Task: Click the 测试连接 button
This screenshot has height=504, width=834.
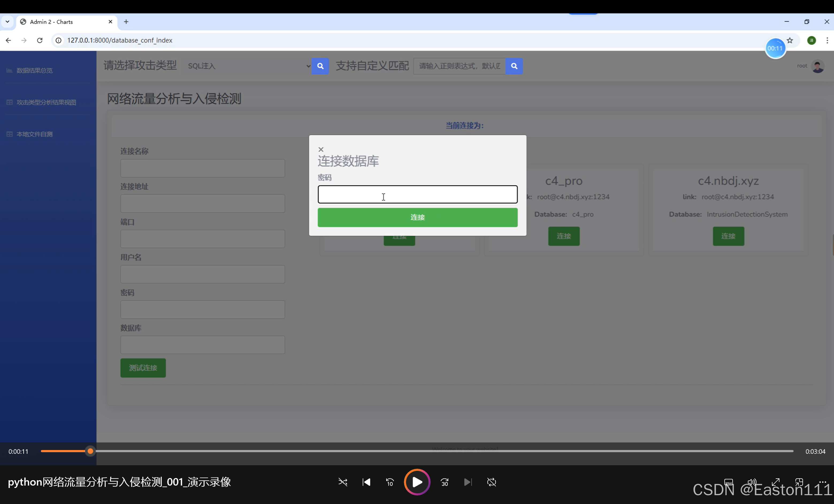Action: pyautogui.click(x=143, y=368)
